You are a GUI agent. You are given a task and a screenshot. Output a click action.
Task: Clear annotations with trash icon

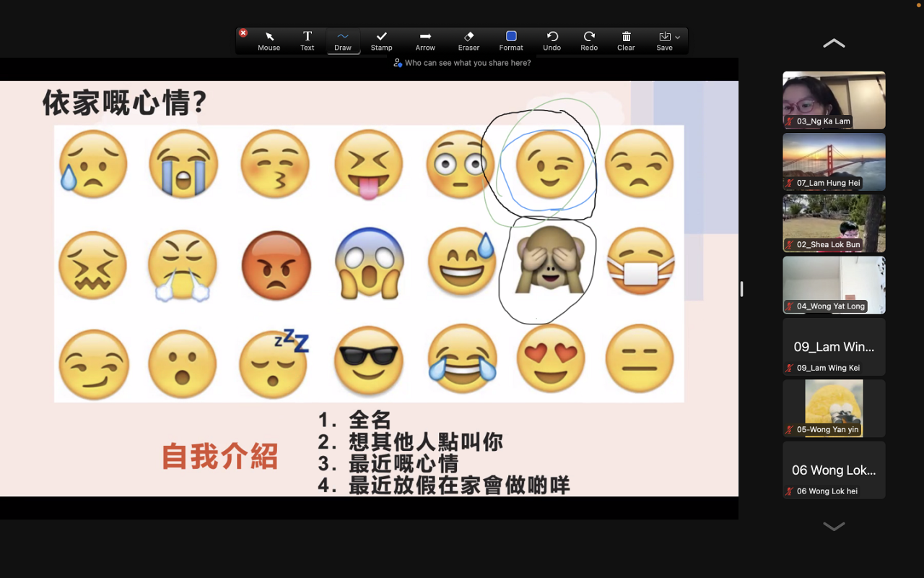(x=626, y=41)
